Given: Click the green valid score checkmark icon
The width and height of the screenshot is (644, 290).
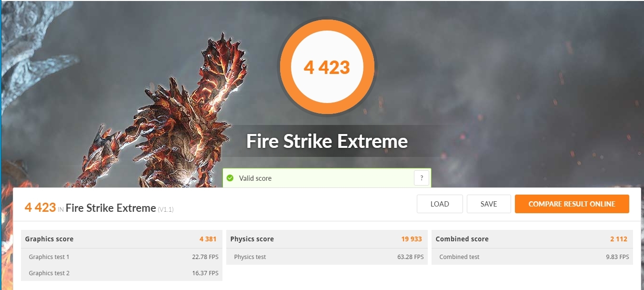Looking at the screenshot, I should 230,178.
